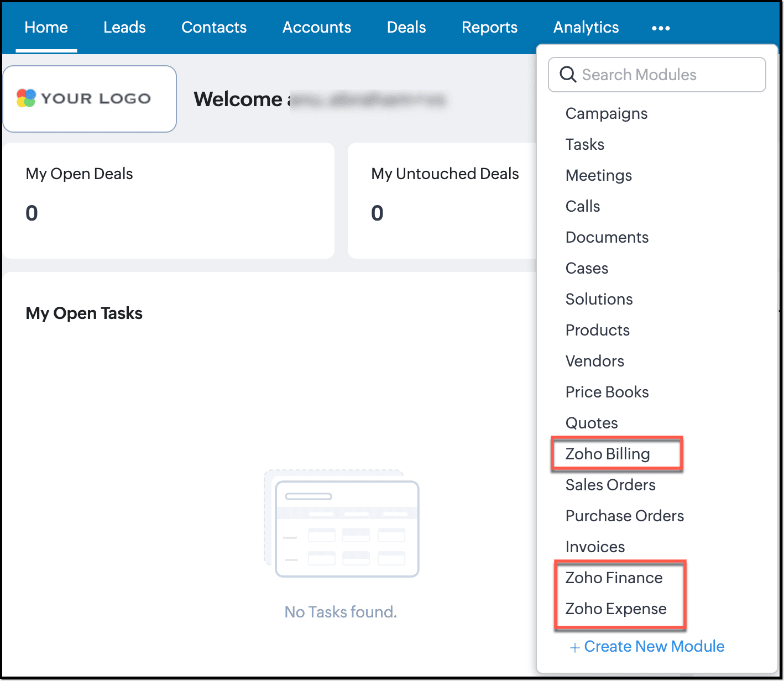Open the Accounts tab
Screen dimensions: 784x681
click(x=317, y=27)
